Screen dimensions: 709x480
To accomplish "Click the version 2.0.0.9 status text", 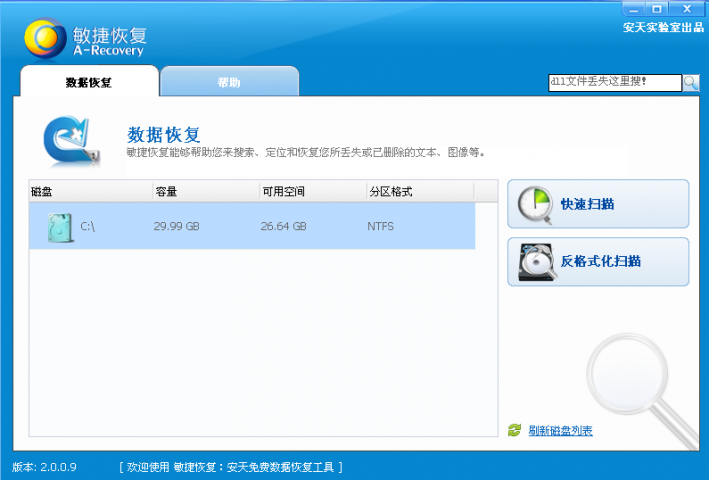I will (x=44, y=467).
